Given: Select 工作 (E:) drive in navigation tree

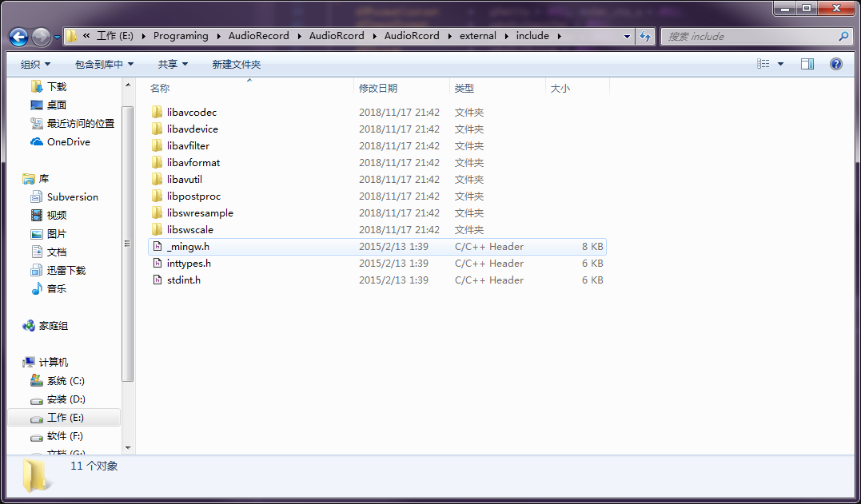Looking at the screenshot, I should 65,418.
